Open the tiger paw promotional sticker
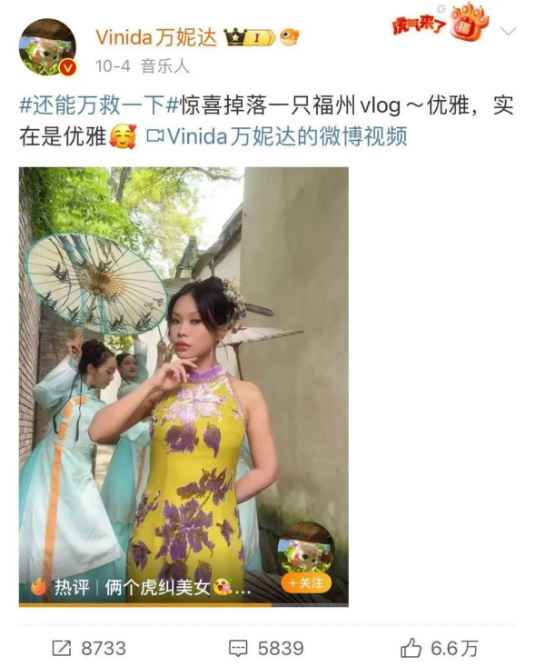 [x=470, y=22]
